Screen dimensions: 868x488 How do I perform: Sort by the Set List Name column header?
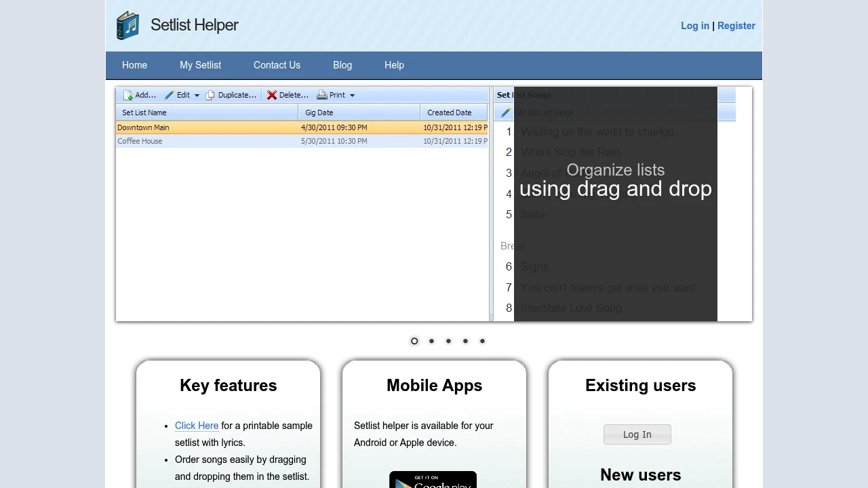[207, 113]
